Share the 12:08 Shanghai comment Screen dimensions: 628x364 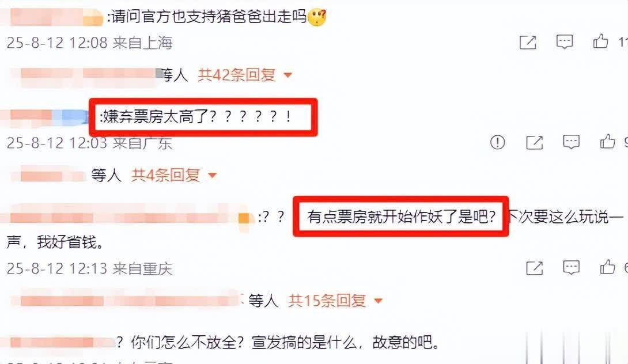point(528,41)
